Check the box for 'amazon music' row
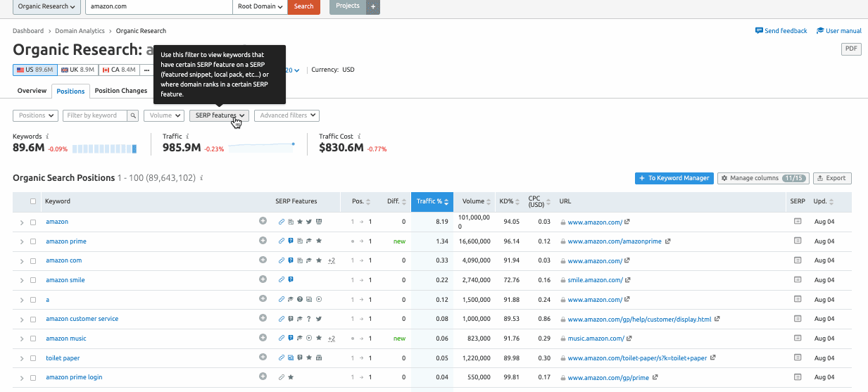 (33, 338)
